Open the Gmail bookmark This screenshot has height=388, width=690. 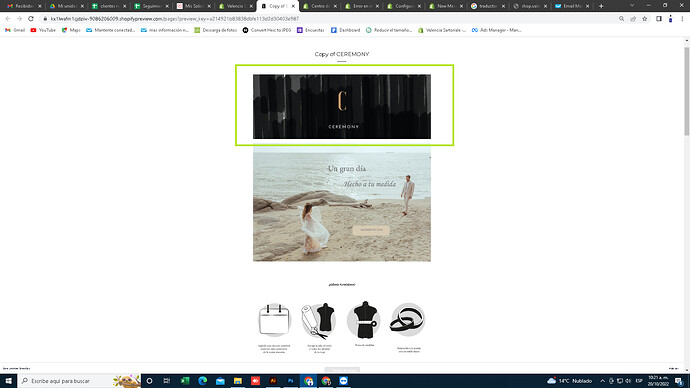[x=15, y=30]
